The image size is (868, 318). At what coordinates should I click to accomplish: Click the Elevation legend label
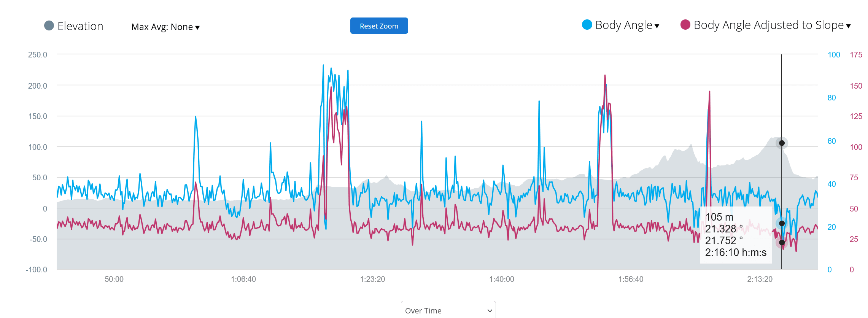(80, 26)
